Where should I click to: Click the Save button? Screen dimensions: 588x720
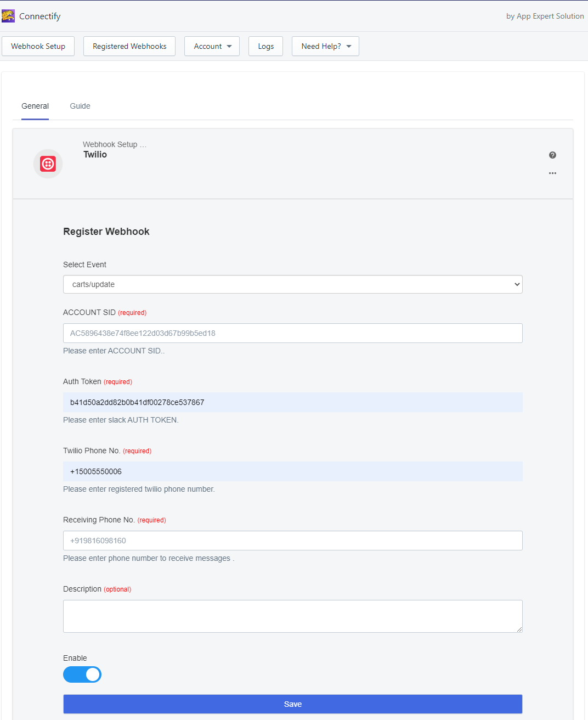point(293,704)
